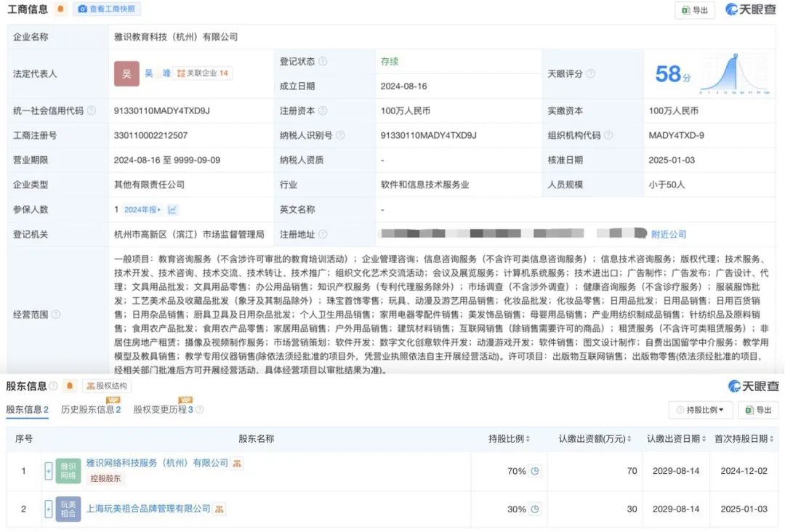This screenshot has height=532, width=785.
Task: Open legal representative 吴 name link
Action: pos(158,73)
